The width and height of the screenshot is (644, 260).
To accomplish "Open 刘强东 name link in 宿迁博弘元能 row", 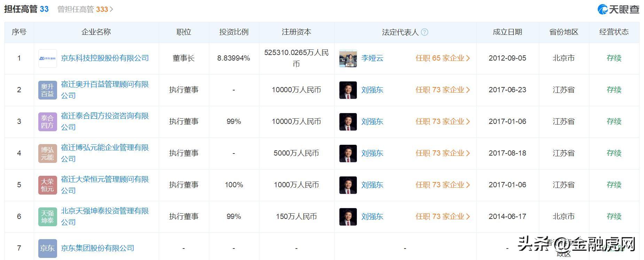I will click(x=372, y=153).
